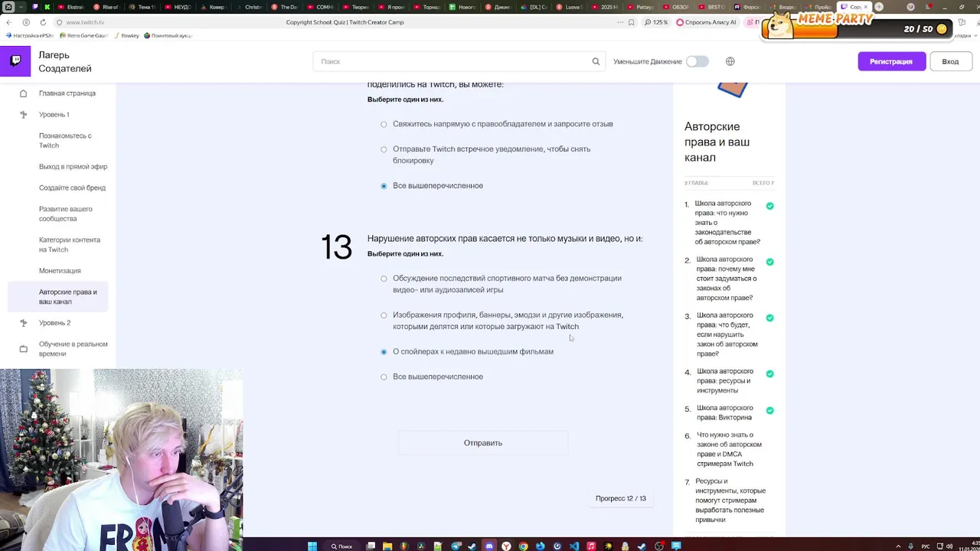The height and width of the screenshot is (551, 980).
Task: Click the browser reload icon
Action: (x=43, y=22)
